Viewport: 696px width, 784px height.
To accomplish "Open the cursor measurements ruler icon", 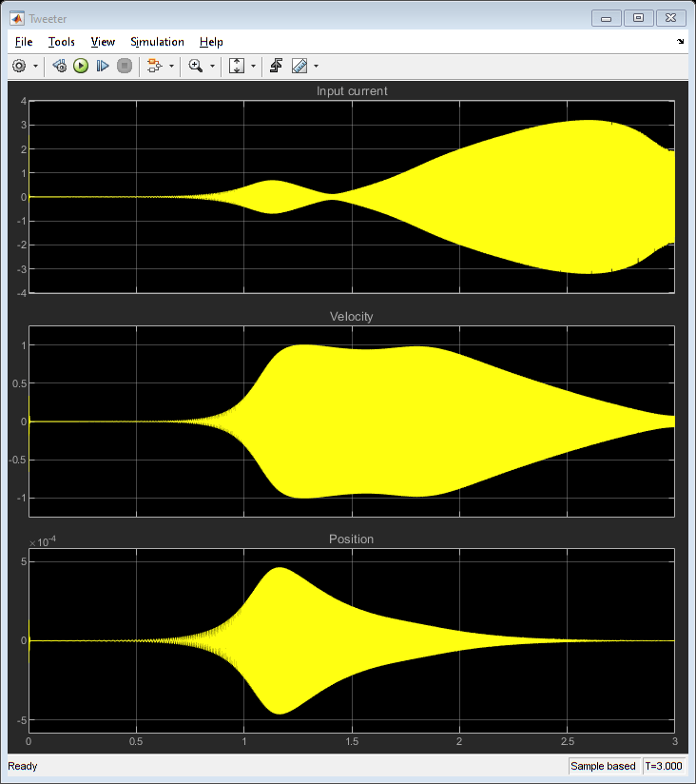I will tap(300, 66).
